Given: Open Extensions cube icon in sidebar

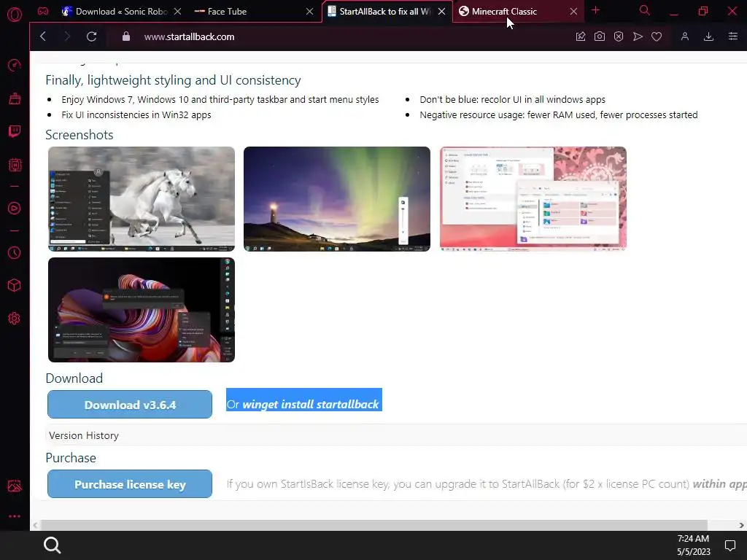Looking at the screenshot, I should tap(15, 285).
